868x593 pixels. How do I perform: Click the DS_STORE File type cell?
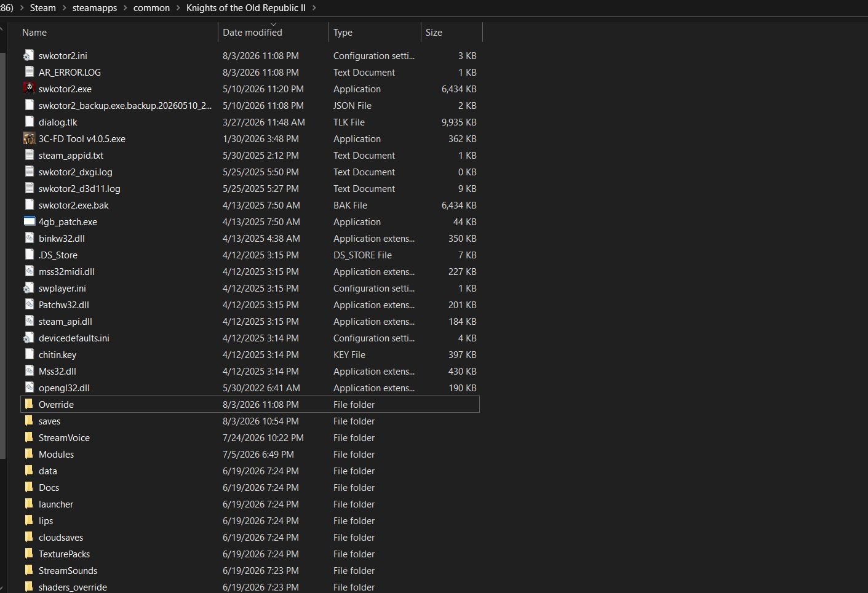tap(362, 255)
